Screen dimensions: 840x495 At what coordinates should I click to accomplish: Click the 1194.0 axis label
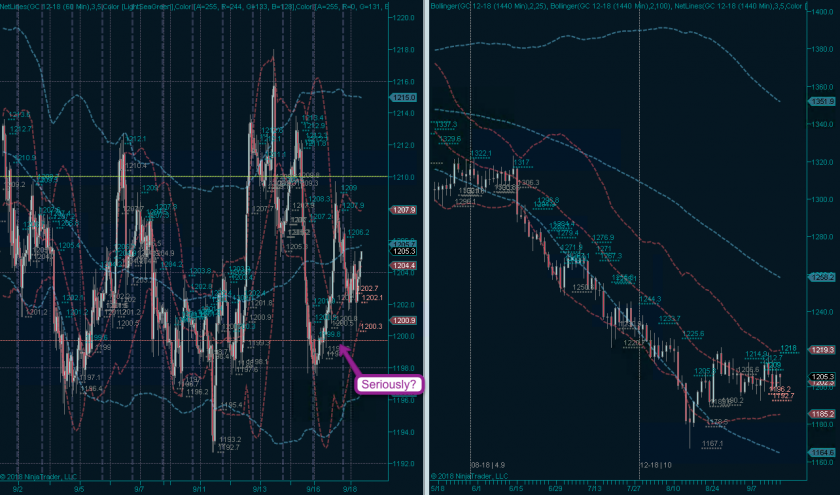point(404,432)
